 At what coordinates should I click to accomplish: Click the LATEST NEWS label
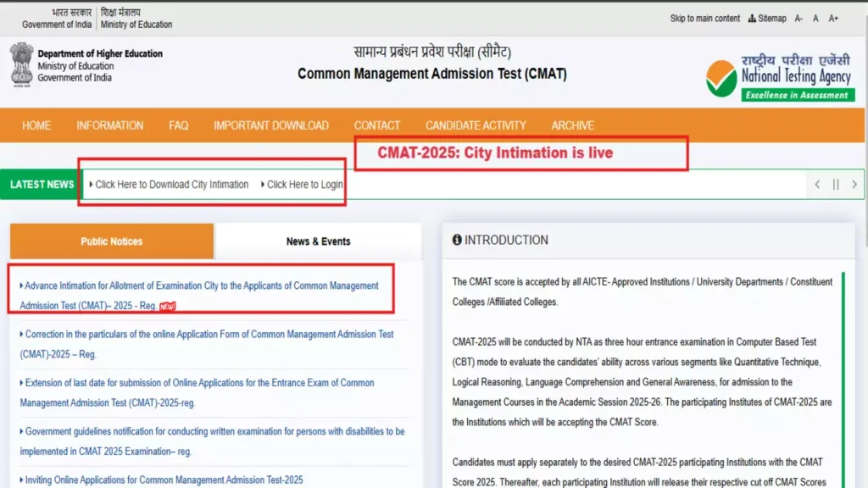click(42, 184)
